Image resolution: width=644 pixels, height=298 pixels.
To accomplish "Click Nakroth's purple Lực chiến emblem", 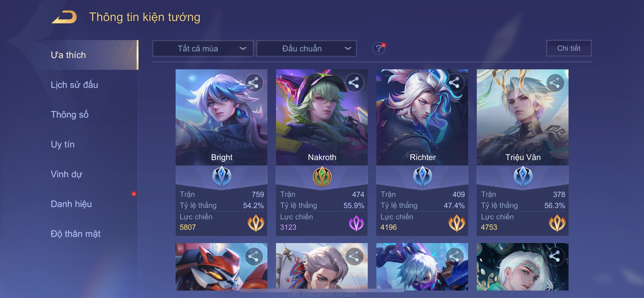I will click(356, 223).
